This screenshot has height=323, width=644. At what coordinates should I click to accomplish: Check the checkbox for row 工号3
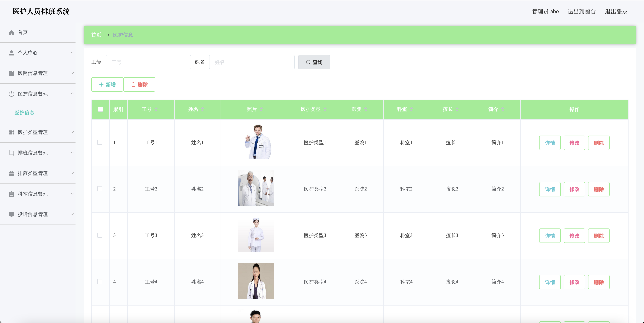(100, 235)
